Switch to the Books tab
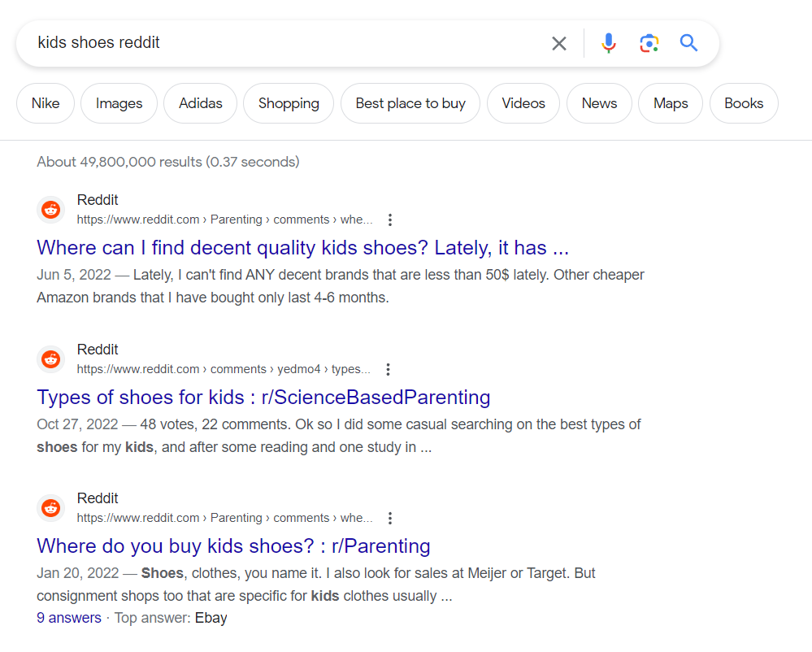Image resolution: width=812 pixels, height=652 pixels. (x=744, y=103)
